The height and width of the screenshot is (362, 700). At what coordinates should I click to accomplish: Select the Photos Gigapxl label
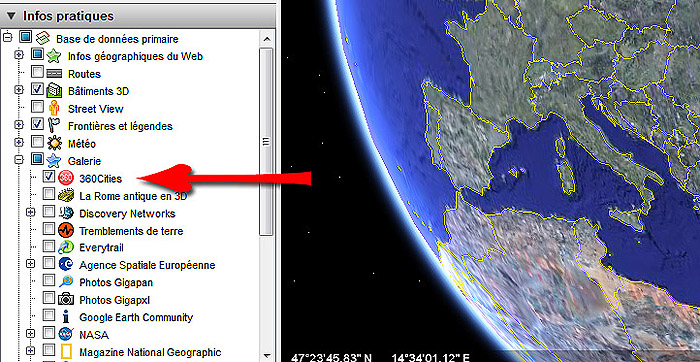pos(114,300)
